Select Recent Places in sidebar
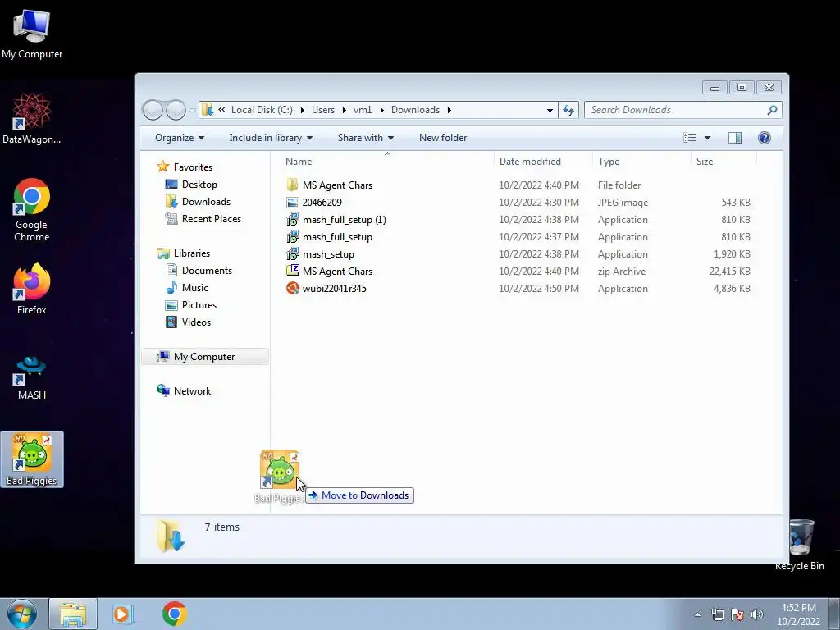Viewport: 840px width, 630px height. (x=203, y=218)
